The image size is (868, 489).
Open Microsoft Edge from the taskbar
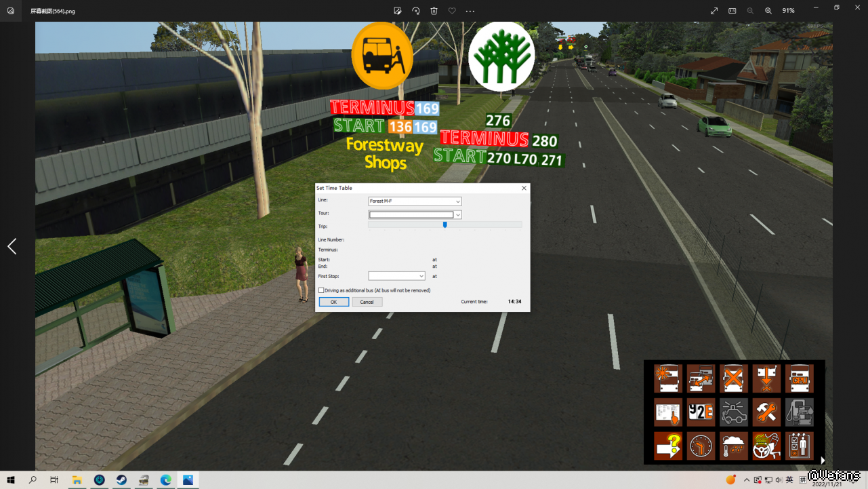tap(166, 480)
